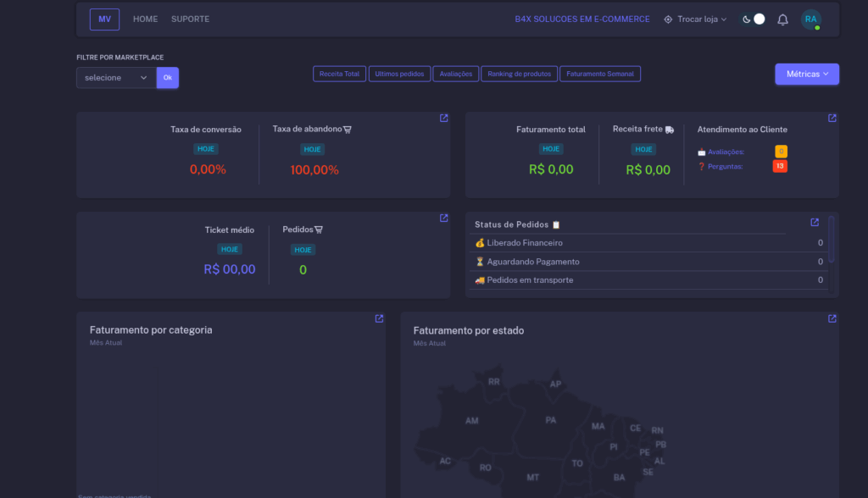Open Faturamento por estado expand icon
The image size is (868, 498).
832,318
